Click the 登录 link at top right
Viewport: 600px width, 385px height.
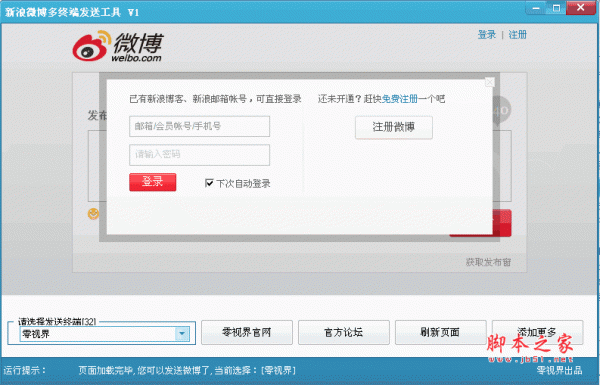click(487, 35)
